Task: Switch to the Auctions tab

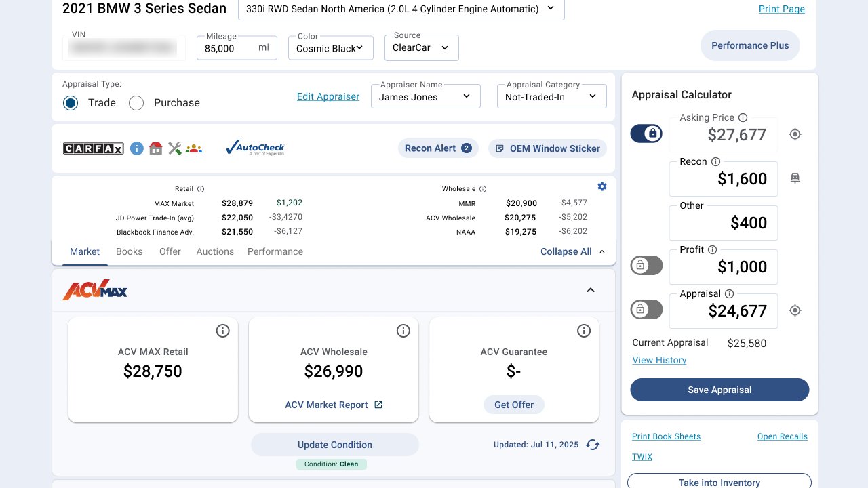Action: pos(215,251)
